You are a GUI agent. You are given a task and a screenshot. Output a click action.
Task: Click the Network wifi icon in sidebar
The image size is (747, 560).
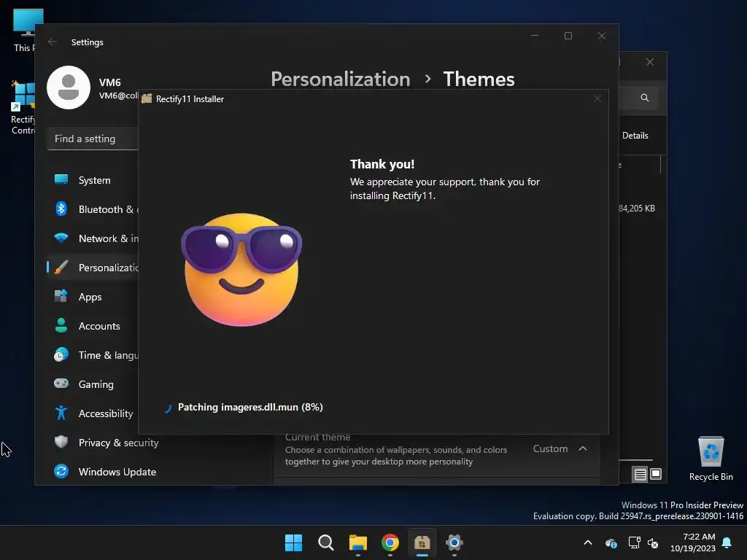pos(61,238)
